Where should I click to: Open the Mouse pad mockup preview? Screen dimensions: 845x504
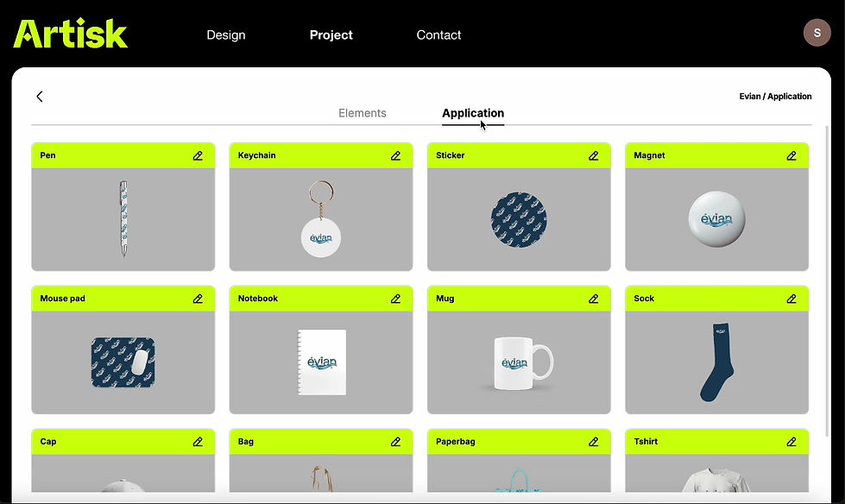123,362
